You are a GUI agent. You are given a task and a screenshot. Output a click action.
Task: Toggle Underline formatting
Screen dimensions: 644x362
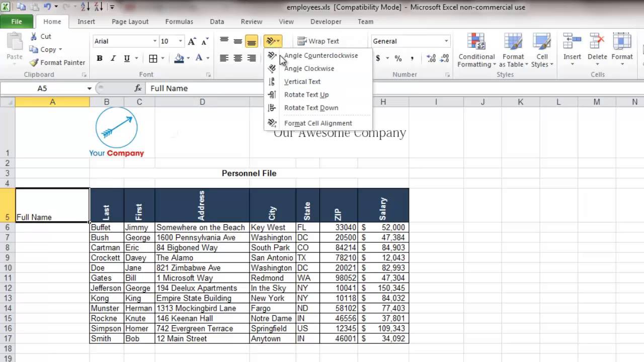tap(127, 58)
